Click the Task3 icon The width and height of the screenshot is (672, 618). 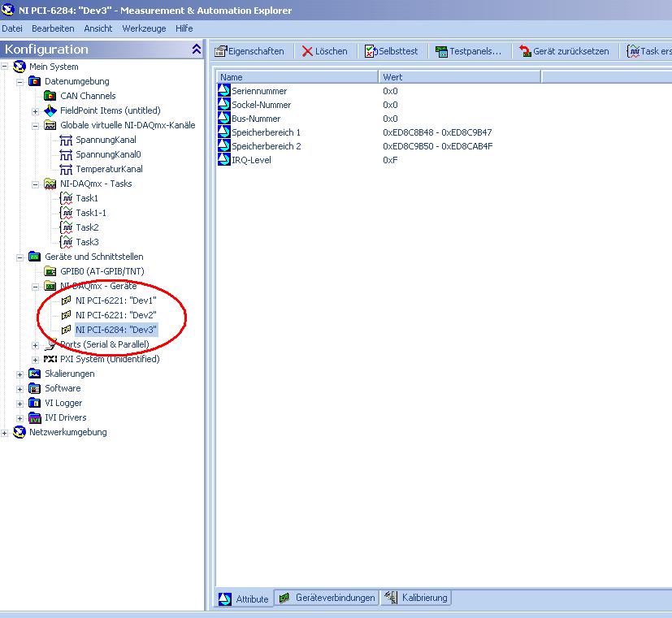click(66, 242)
